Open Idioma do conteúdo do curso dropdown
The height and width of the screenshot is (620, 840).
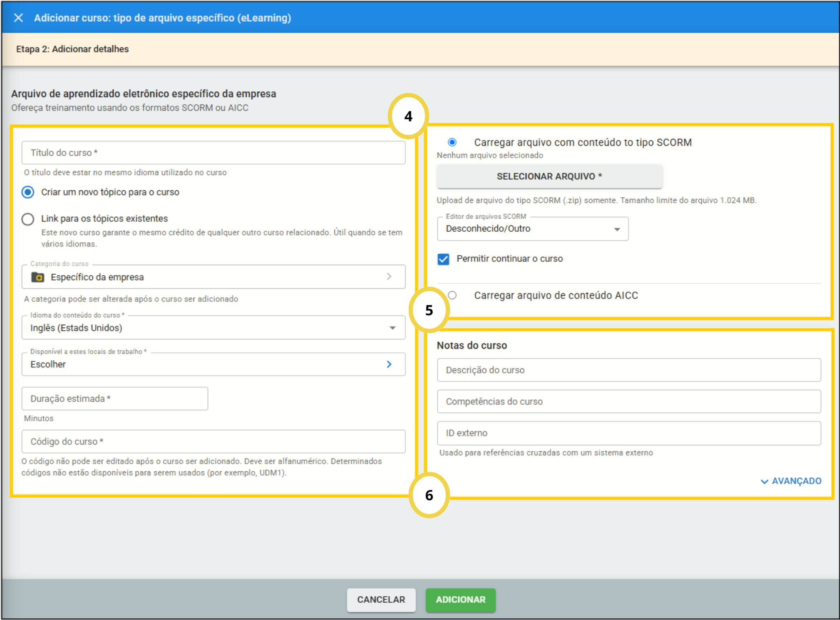[x=213, y=328]
